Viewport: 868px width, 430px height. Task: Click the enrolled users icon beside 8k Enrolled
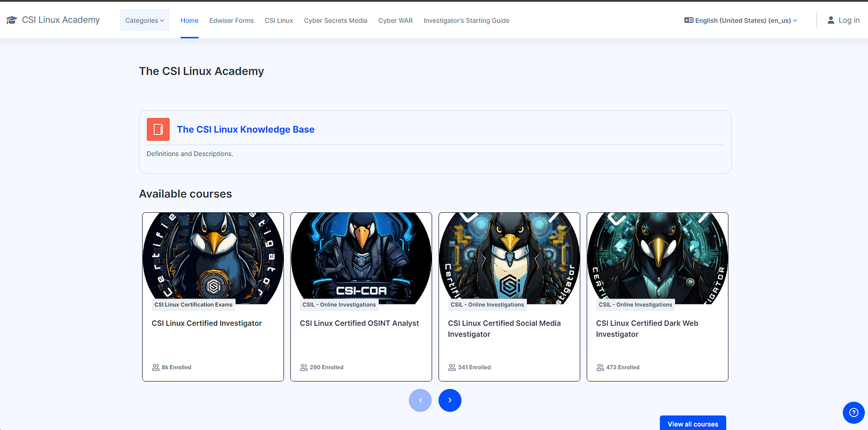click(x=156, y=367)
